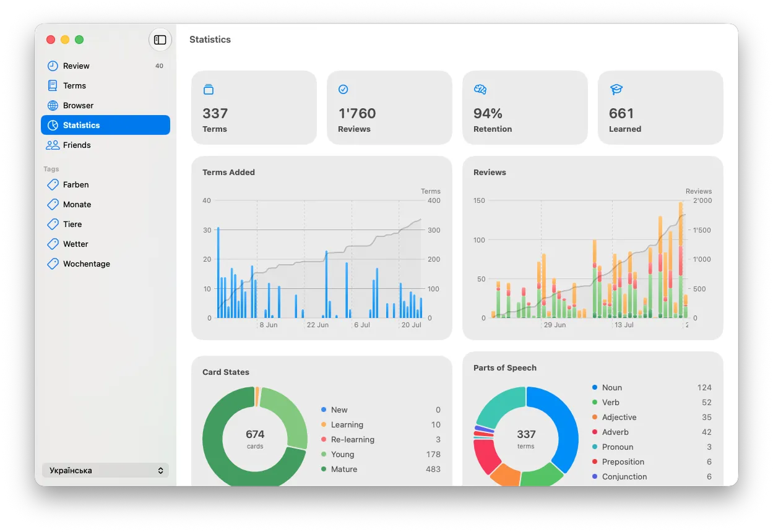The width and height of the screenshot is (773, 532).
Task: Click the 94% Retention summary card
Action: click(525, 108)
